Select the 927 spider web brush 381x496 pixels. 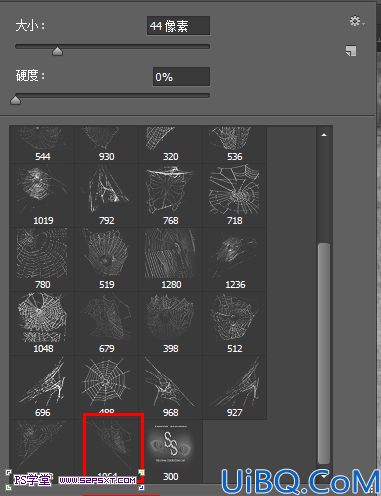(x=234, y=387)
